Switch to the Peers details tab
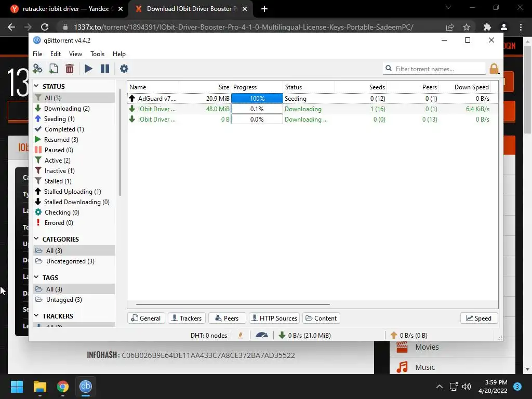532x399 pixels. click(x=227, y=318)
